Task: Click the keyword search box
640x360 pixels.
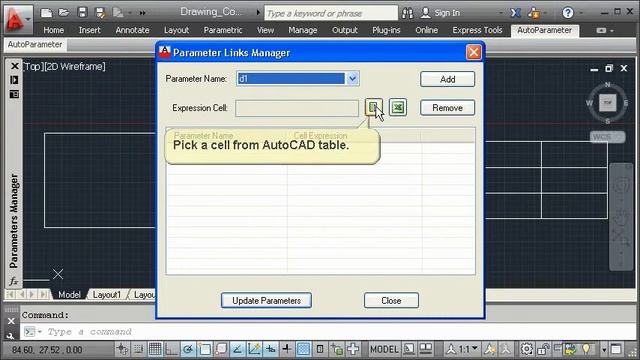Action: (331, 13)
